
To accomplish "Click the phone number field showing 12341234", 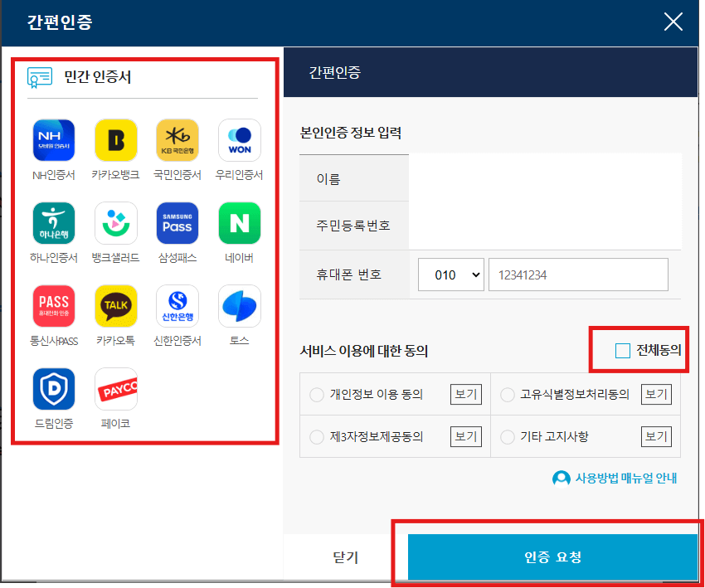I will 578,275.
